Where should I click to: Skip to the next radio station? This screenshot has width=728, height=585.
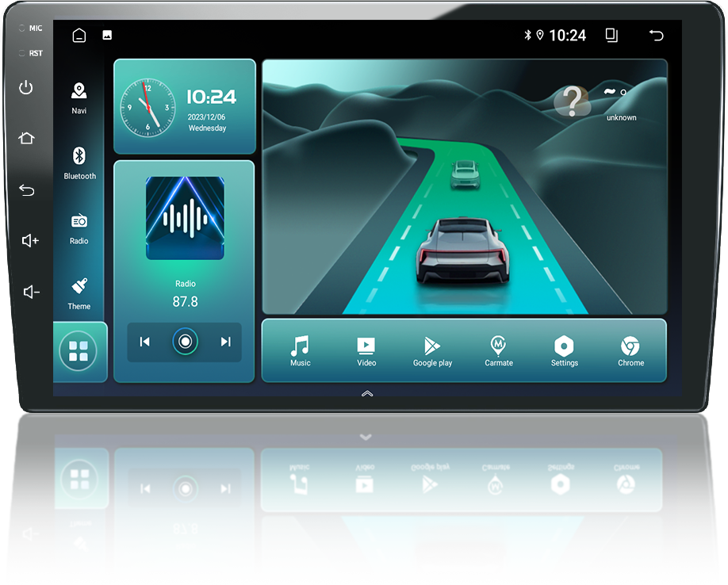coord(225,342)
